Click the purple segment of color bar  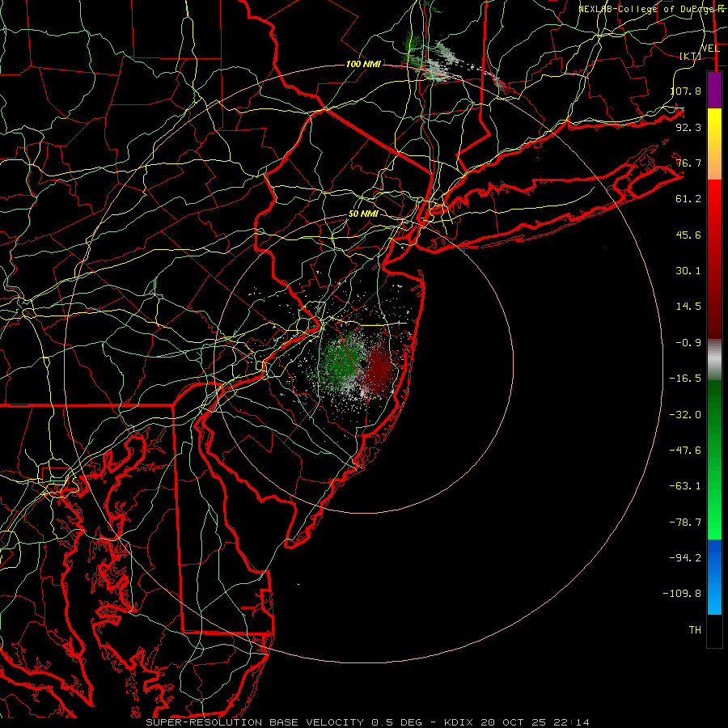coord(714,91)
